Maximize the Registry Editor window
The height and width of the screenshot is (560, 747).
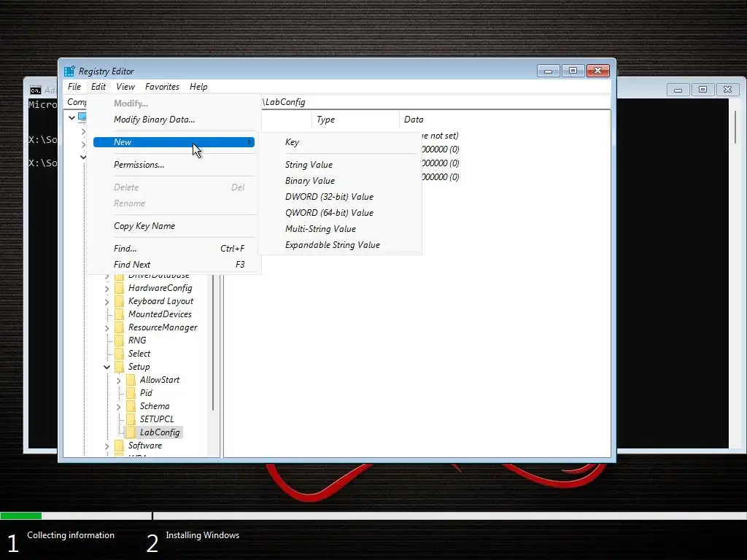[573, 71]
